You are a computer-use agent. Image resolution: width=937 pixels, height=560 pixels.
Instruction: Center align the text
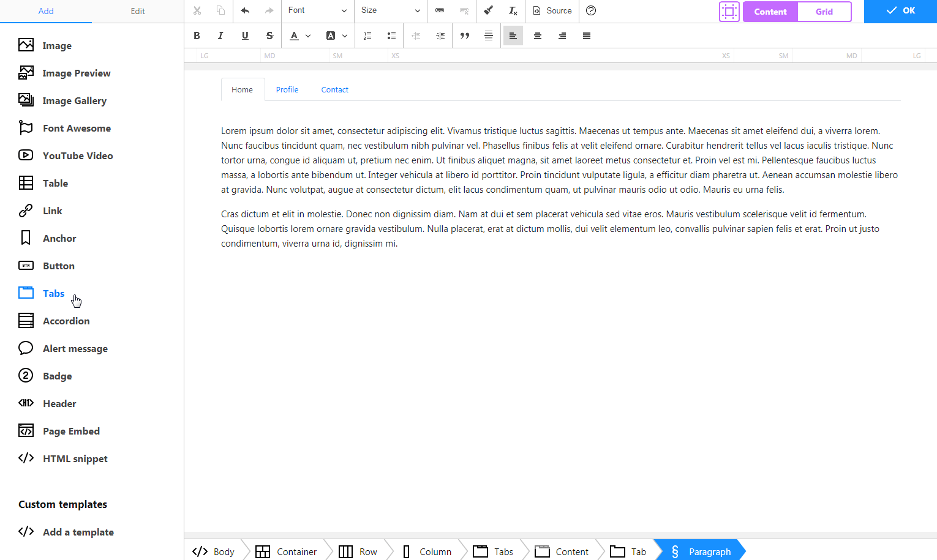(x=538, y=35)
